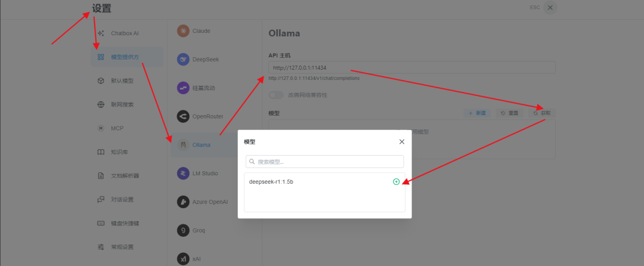The image size is (644, 266).
Task: Open the Chatbox AI settings section
Action: (127, 33)
